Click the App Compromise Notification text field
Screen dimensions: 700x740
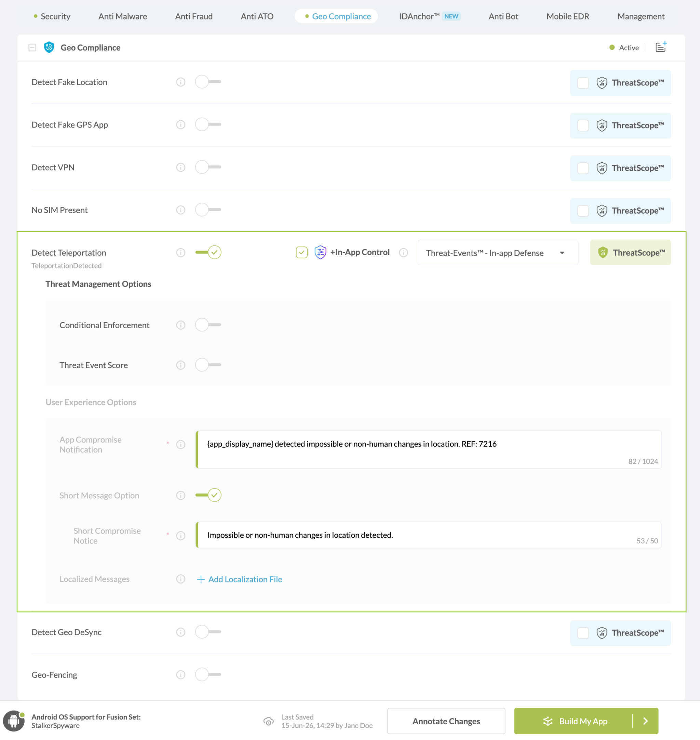428,449
